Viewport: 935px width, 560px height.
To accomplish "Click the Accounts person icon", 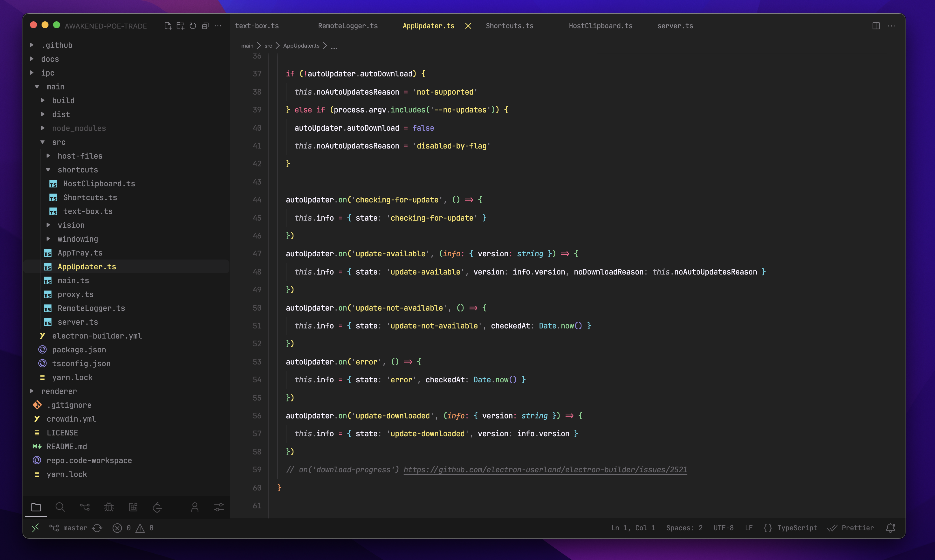I will pyautogui.click(x=195, y=507).
